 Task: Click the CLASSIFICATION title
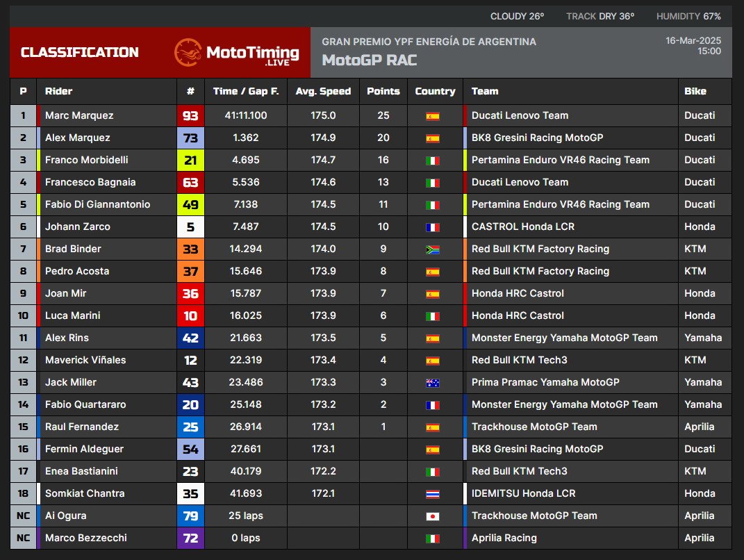coord(80,52)
